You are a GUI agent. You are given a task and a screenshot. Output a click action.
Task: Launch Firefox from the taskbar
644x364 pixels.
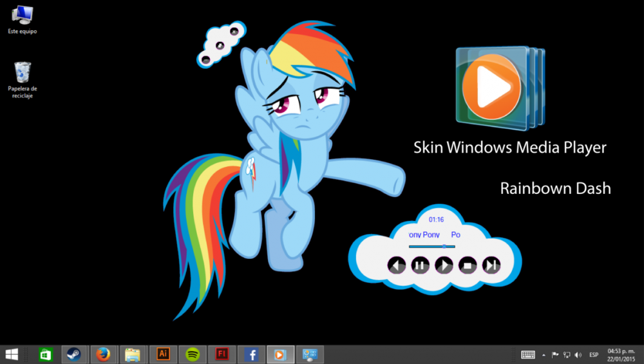click(x=103, y=354)
